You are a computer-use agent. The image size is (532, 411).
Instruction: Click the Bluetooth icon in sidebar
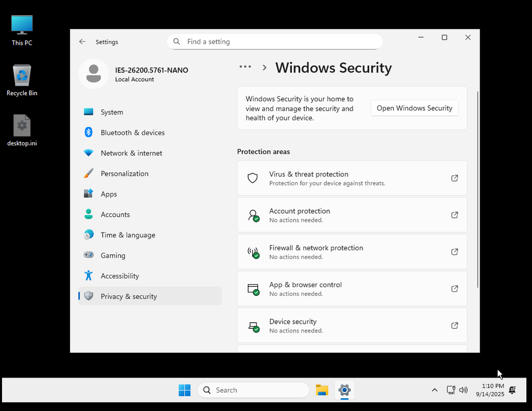click(x=88, y=132)
